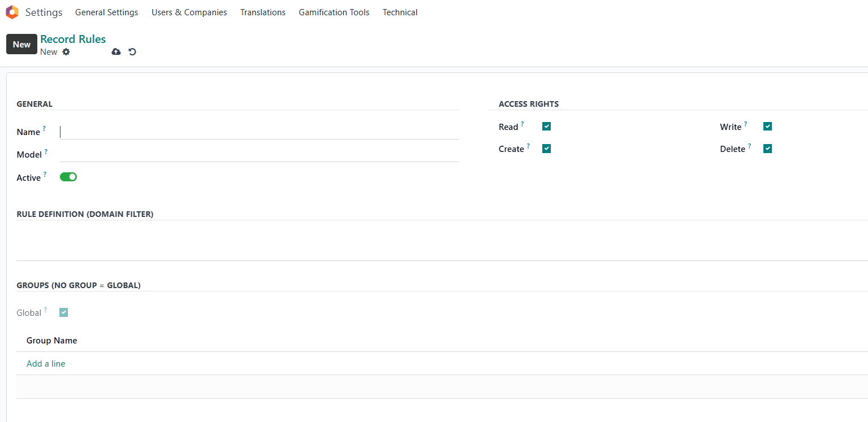Click the cloud save record icon

click(x=116, y=52)
